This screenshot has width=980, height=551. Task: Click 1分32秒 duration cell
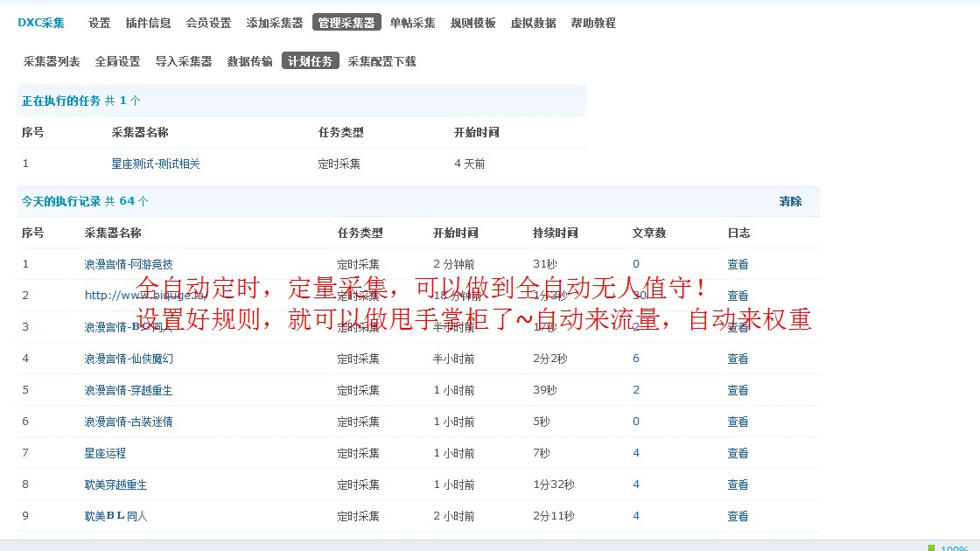[x=554, y=485]
